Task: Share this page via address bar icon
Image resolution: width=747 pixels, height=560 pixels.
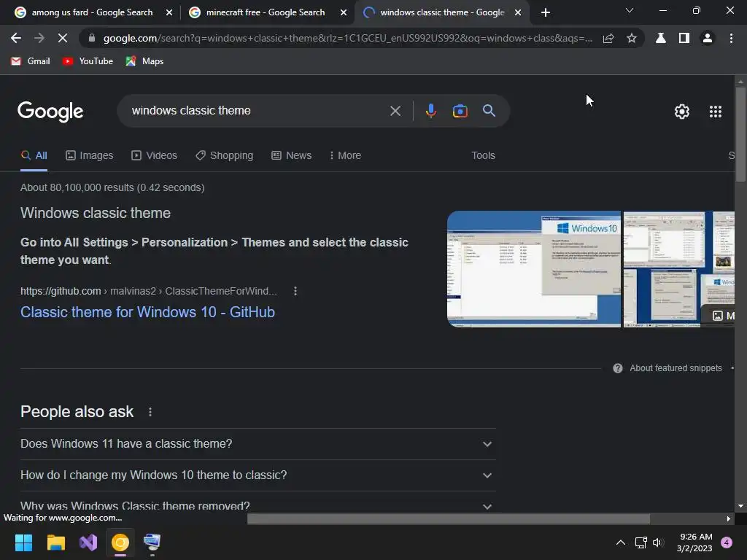Action: click(x=608, y=39)
